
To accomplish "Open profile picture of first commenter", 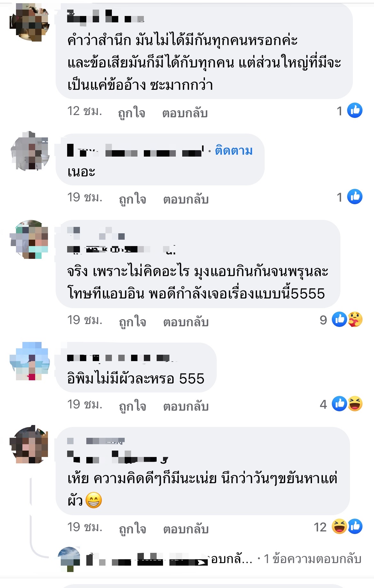I will click(29, 22).
